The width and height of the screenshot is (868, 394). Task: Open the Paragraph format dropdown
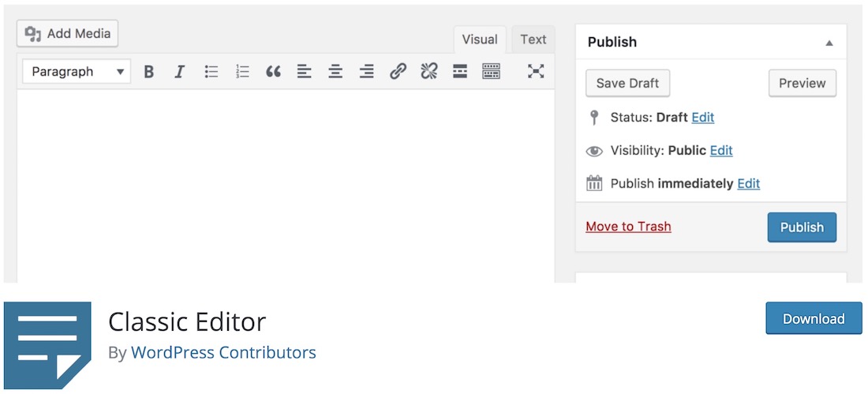point(77,72)
